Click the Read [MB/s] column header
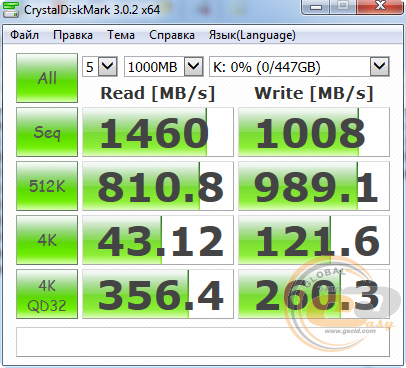The width and height of the screenshot is (406, 368). point(158,93)
